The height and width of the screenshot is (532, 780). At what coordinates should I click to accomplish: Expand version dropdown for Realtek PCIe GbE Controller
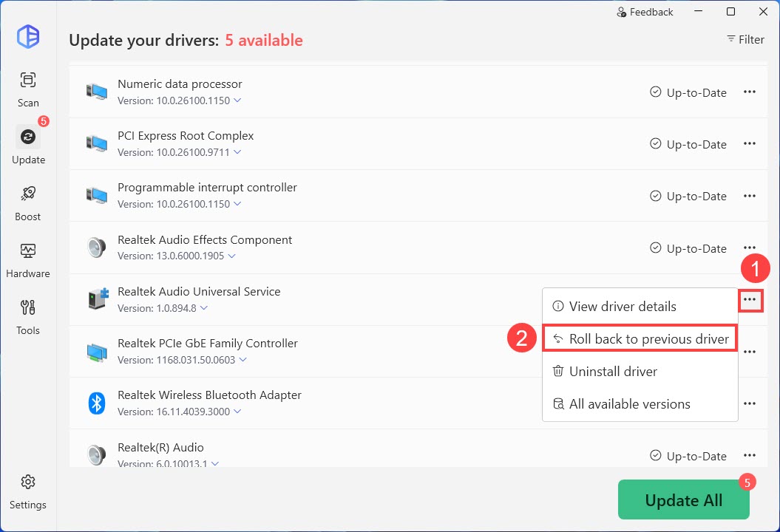243,360
